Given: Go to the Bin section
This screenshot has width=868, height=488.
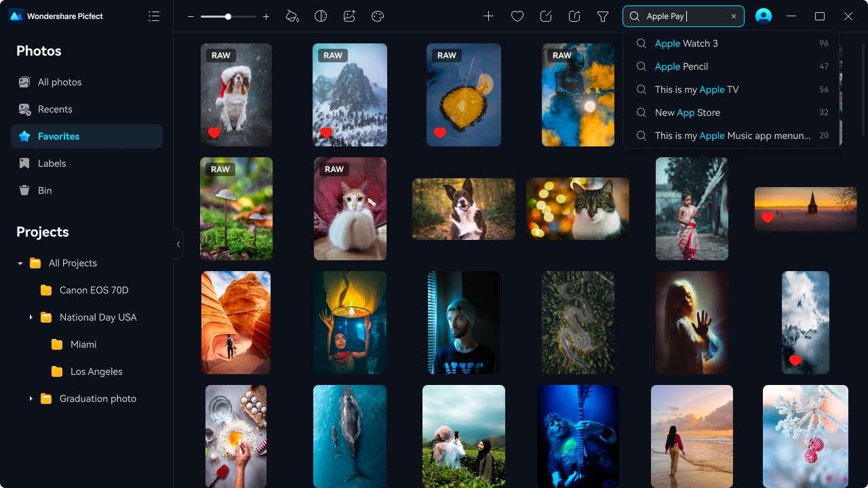Looking at the screenshot, I should (45, 190).
